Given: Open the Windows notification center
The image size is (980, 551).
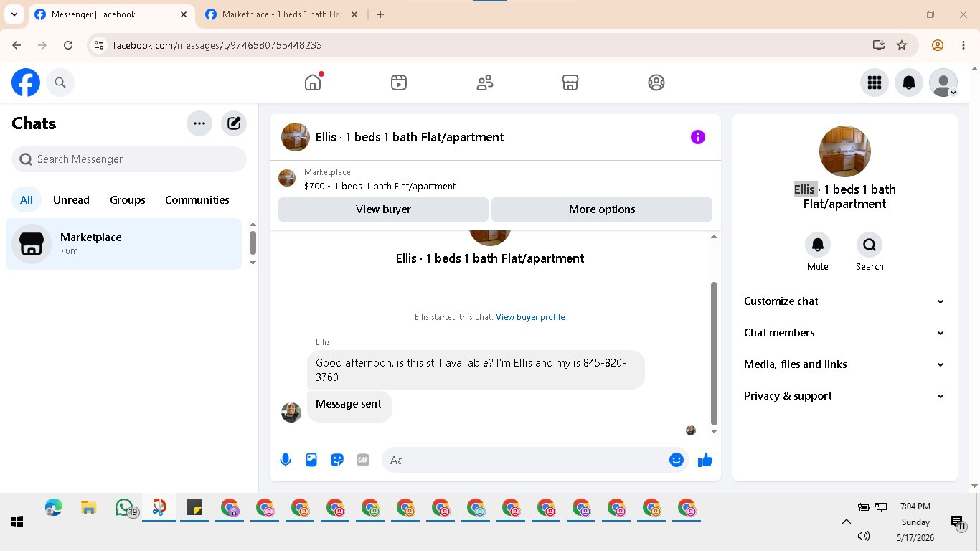Looking at the screenshot, I should click(957, 523).
